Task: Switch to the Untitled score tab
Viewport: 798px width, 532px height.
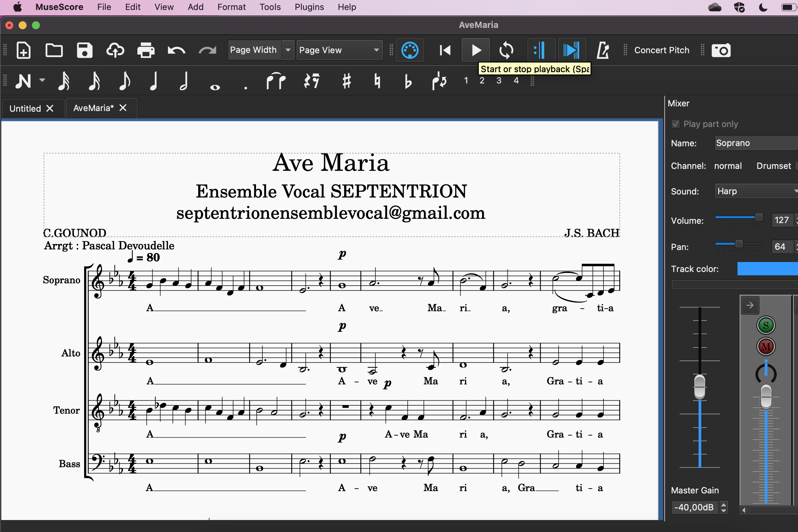Action: (x=25, y=108)
